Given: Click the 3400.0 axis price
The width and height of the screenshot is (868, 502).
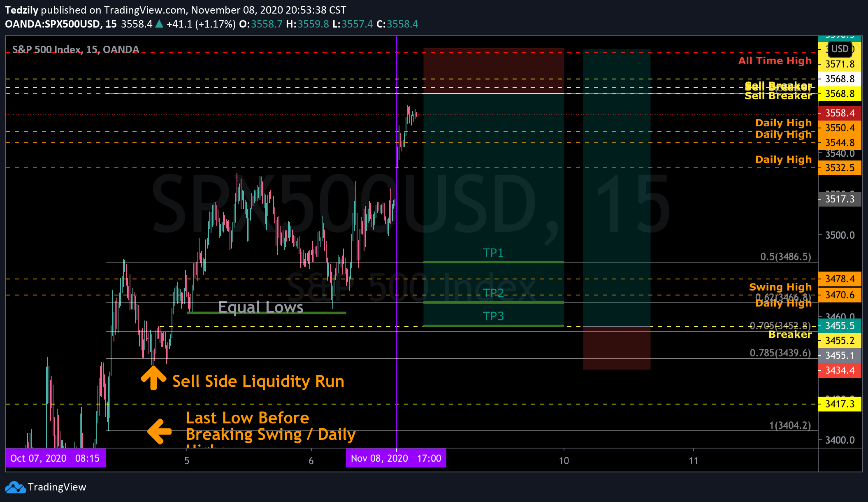Looking at the screenshot, I should 840,440.
